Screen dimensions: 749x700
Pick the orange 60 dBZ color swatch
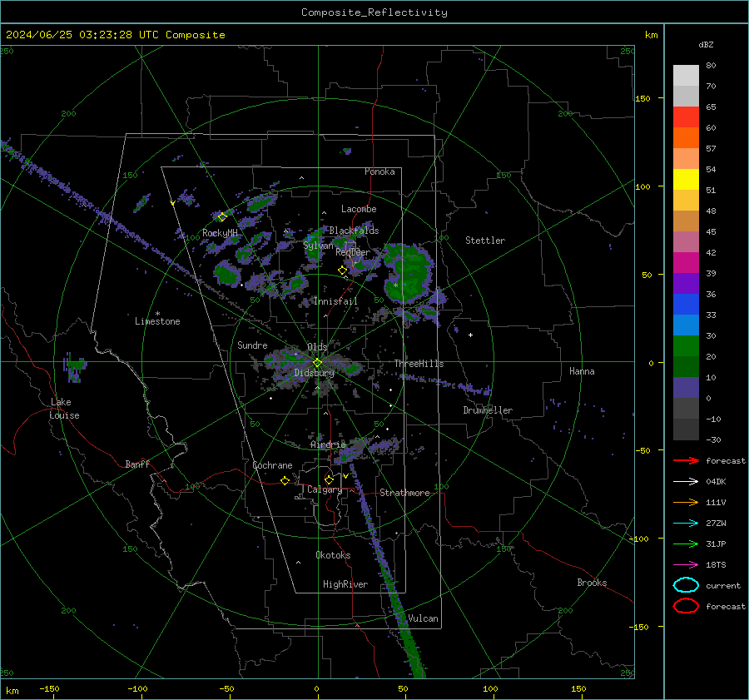pos(686,137)
